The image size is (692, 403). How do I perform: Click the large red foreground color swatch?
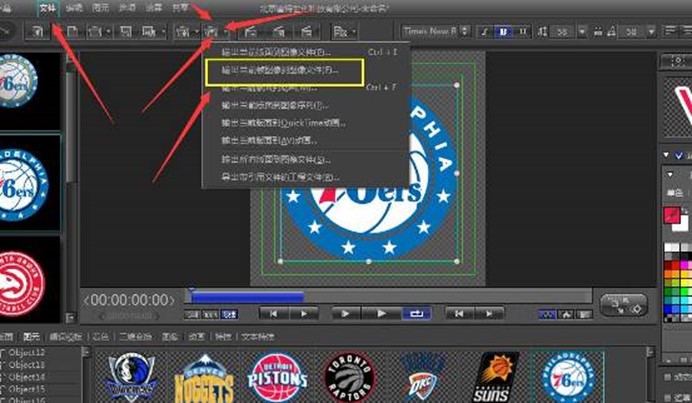click(672, 215)
